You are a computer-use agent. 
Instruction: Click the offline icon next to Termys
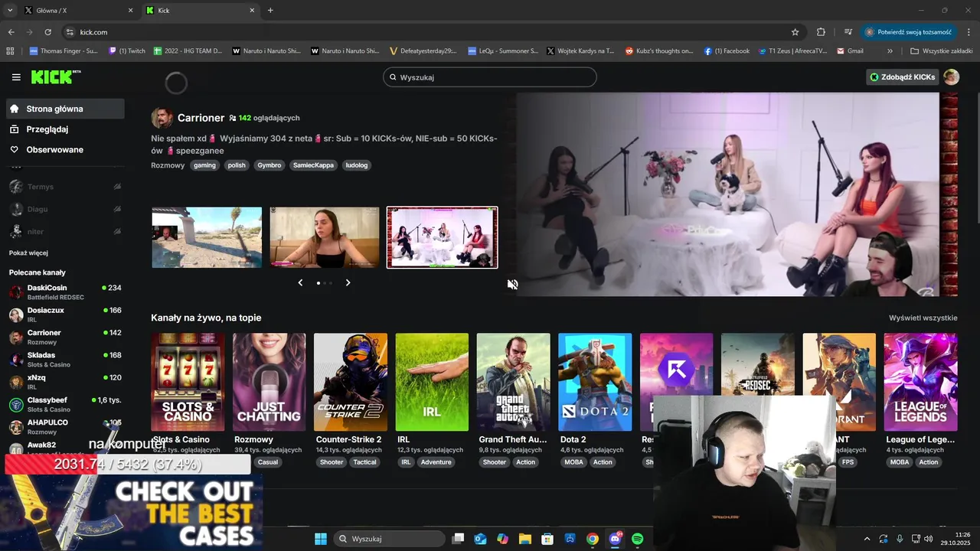coord(117,187)
